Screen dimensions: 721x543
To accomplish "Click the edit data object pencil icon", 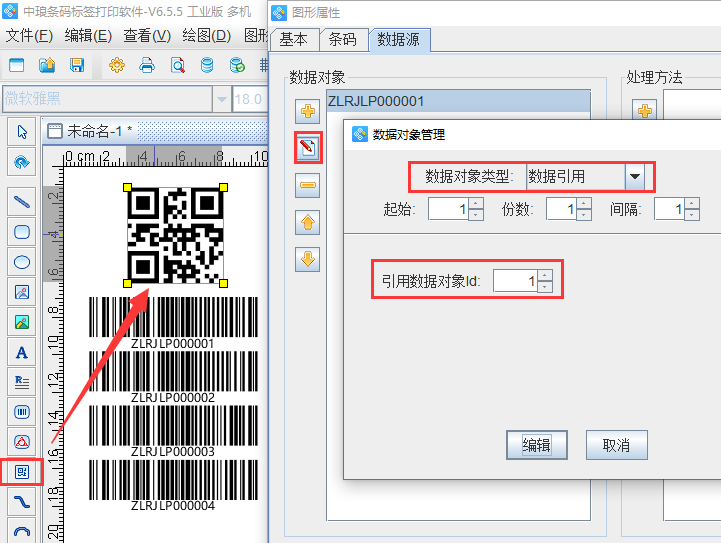I will tap(308, 148).
